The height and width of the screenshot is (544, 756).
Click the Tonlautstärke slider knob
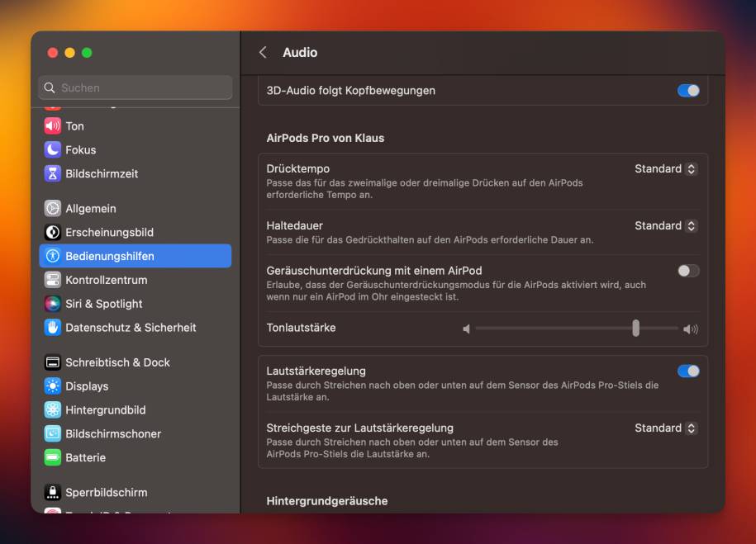tap(636, 329)
